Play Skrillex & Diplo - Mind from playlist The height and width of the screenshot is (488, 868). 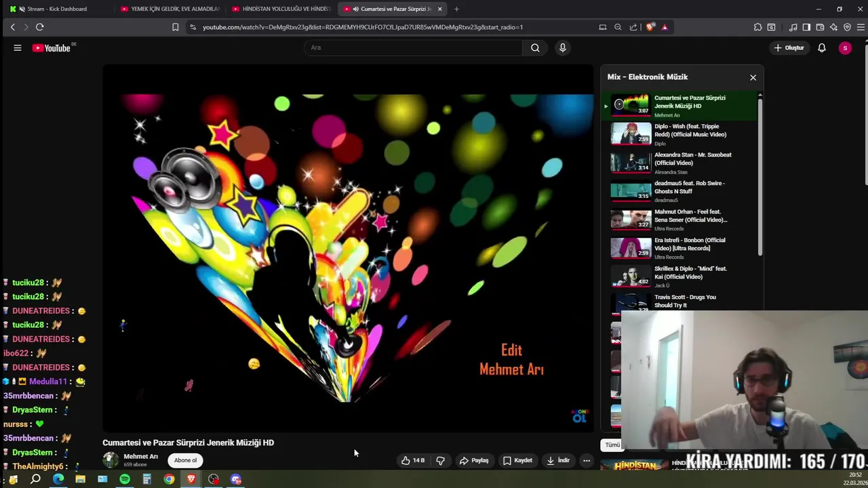679,277
